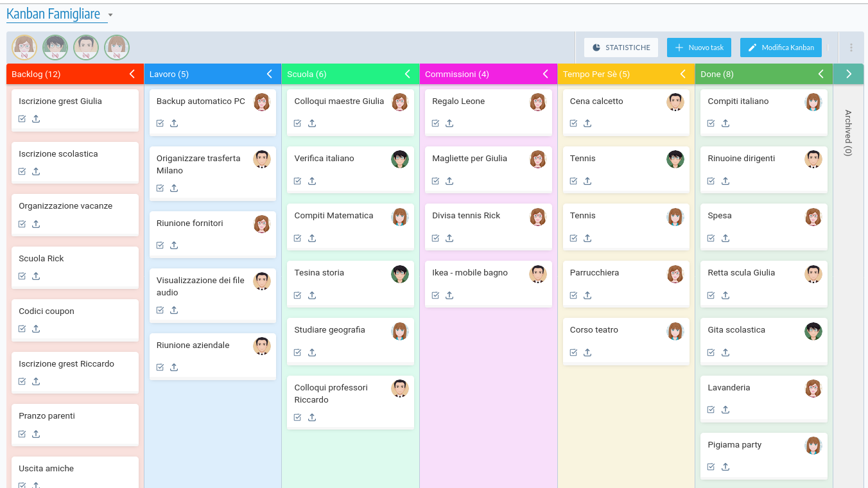Image resolution: width=868 pixels, height=488 pixels.
Task: Select second avatar with glasses in filter bar
Action: pyautogui.click(x=55, y=48)
